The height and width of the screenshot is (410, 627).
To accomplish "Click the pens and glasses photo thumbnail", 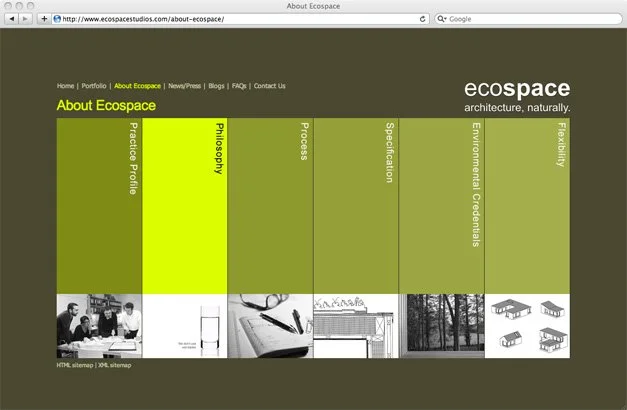I will pos(270,326).
